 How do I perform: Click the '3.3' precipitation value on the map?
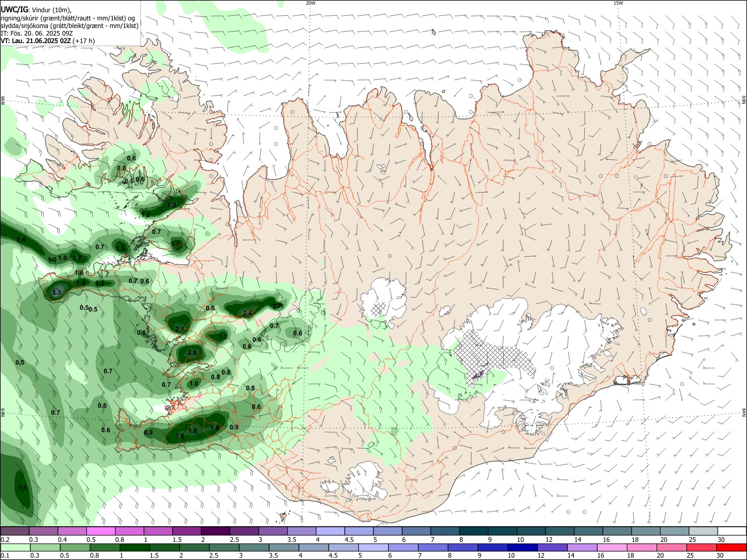pos(57,292)
